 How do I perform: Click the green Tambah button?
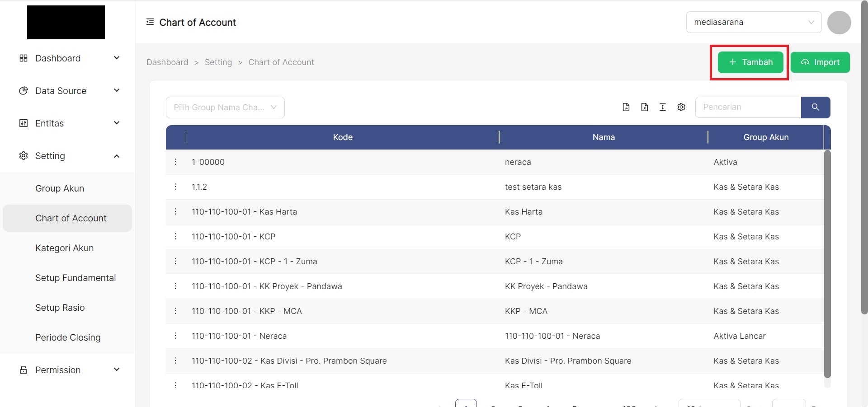(750, 62)
